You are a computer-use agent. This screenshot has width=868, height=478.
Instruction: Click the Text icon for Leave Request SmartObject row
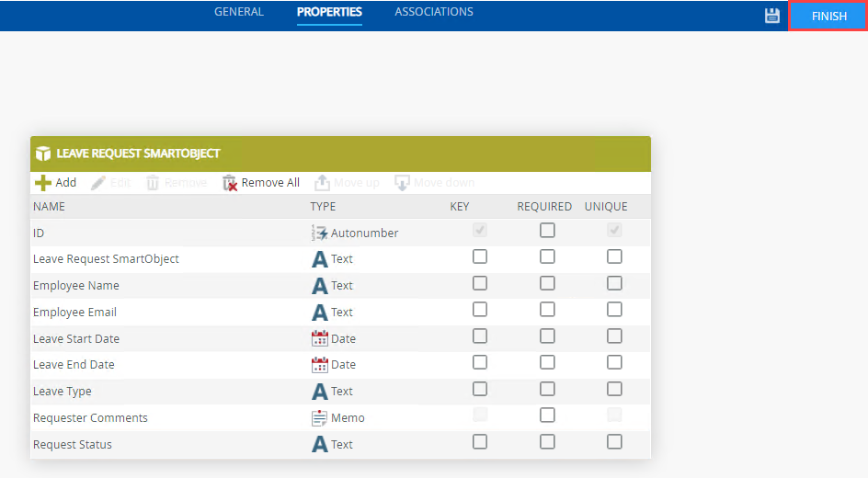(x=319, y=259)
